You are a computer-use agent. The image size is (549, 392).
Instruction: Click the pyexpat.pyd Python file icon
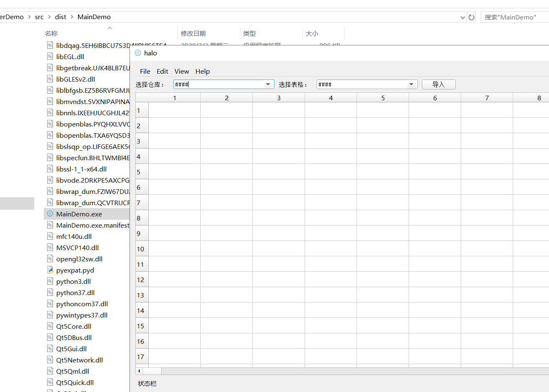[50, 270]
